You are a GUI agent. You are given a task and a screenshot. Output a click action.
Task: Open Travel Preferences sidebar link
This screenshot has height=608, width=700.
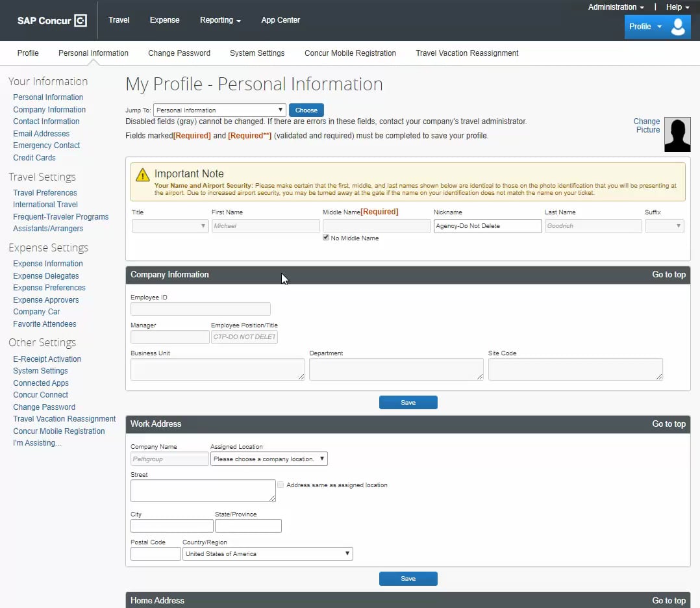click(45, 192)
